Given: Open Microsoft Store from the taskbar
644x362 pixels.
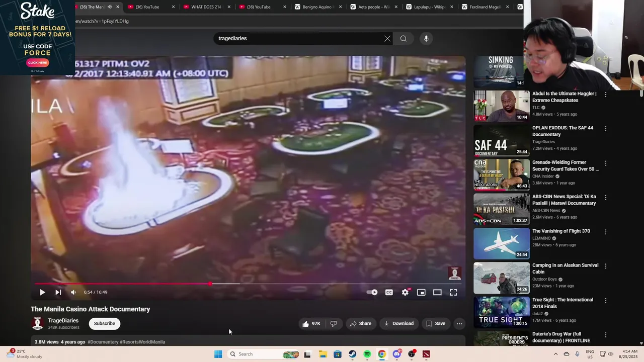Looking at the screenshot, I should pos(338,354).
